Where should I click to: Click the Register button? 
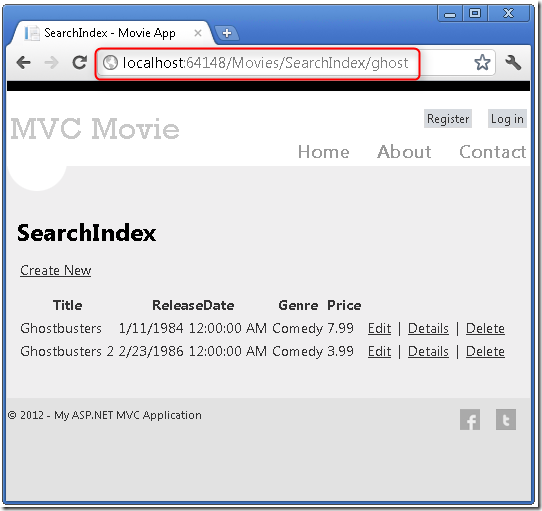(448, 119)
